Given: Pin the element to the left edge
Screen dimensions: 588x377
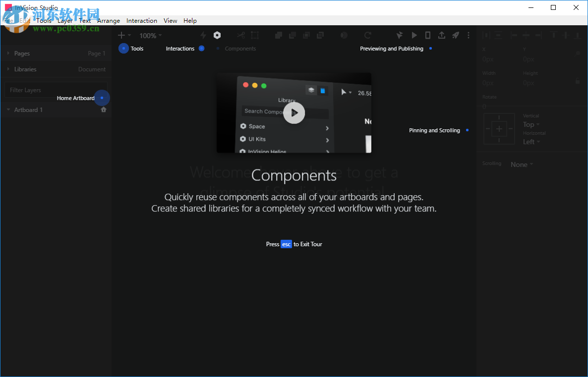Looking at the screenshot, I should click(489, 129).
